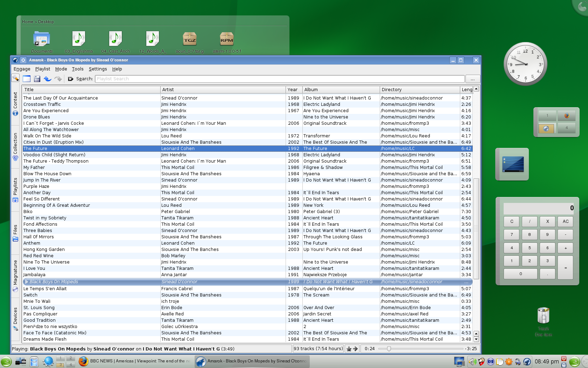The image size is (588, 368).
Task: Click the remaining time label -3:25
Action: click(x=471, y=349)
